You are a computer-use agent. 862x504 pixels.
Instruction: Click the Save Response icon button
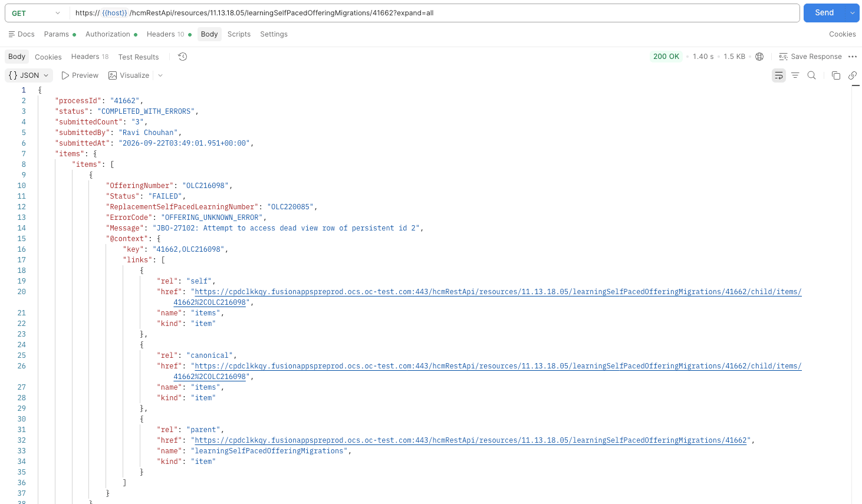pos(810,57)
